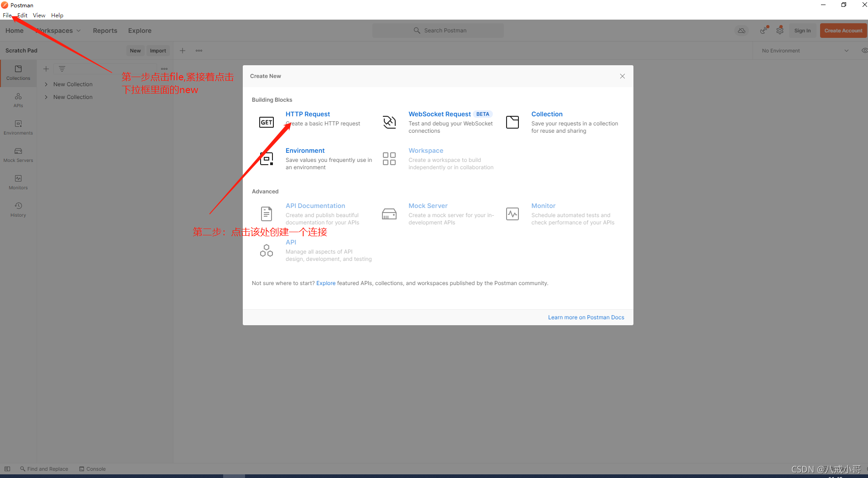Open the Console

tap(92, 469)
